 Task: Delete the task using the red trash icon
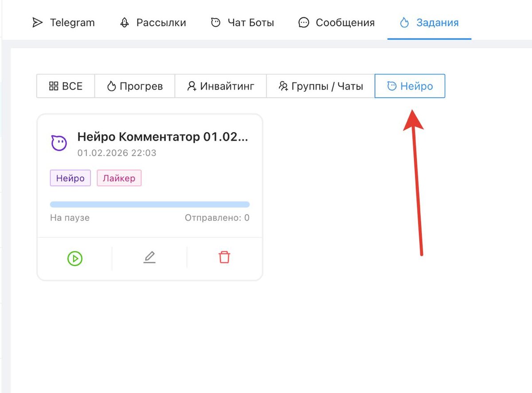225,257
